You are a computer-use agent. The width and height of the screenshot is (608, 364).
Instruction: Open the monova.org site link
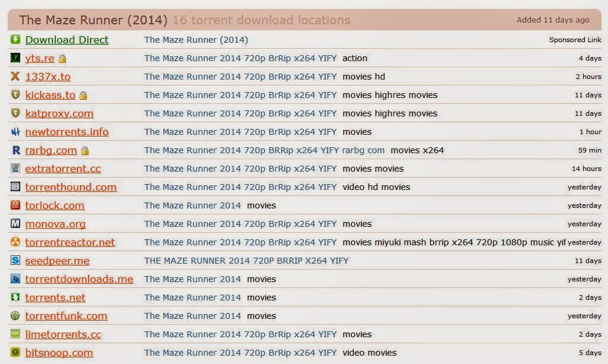click(x=55, y=224)
